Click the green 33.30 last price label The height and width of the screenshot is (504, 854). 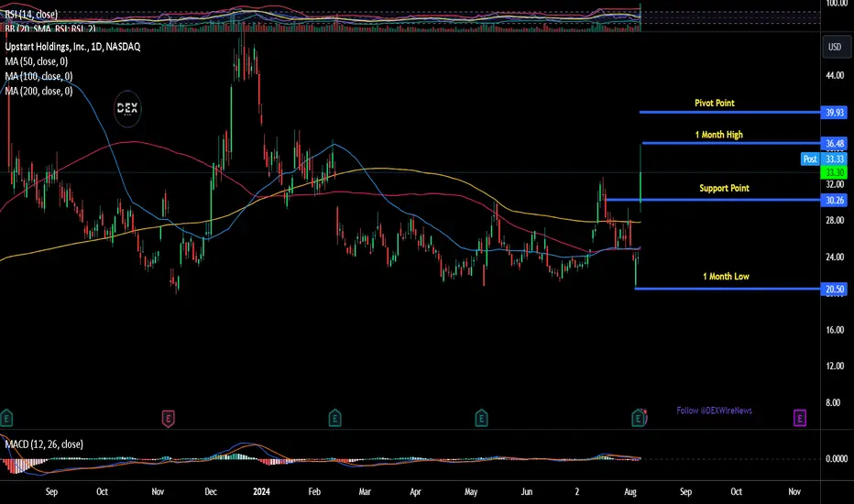coord(834,172)
